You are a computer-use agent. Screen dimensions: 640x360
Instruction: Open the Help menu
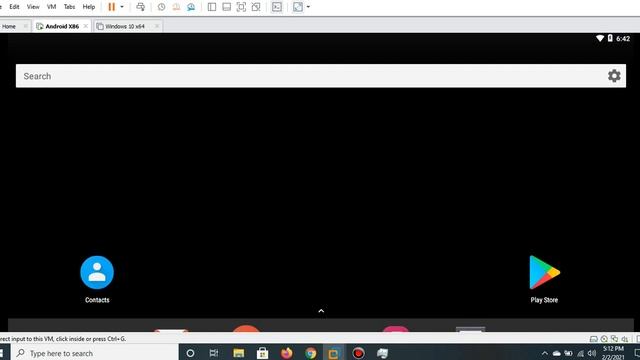coord(89,7)
